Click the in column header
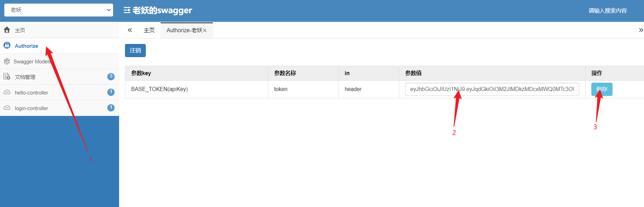Viewport: 644px width, 207px height. pyautogui.click(x=369, y=73)
